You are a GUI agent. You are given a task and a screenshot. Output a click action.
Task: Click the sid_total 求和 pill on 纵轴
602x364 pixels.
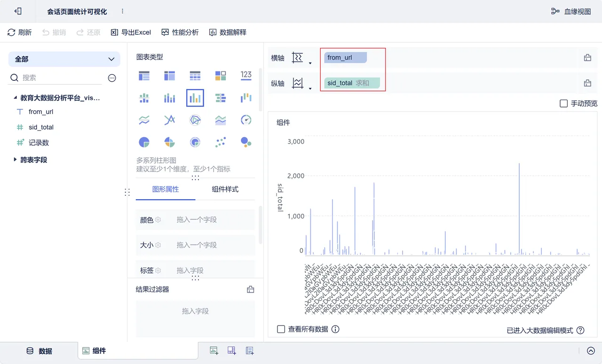352,83
